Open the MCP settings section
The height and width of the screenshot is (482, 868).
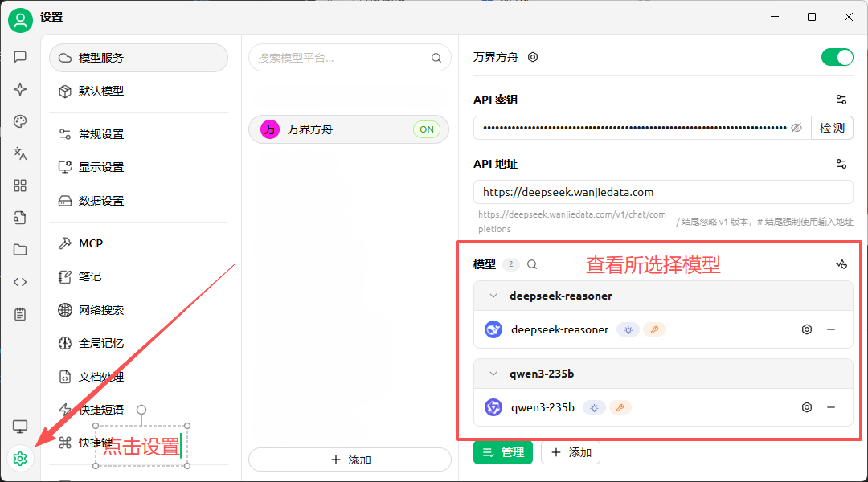91,243
